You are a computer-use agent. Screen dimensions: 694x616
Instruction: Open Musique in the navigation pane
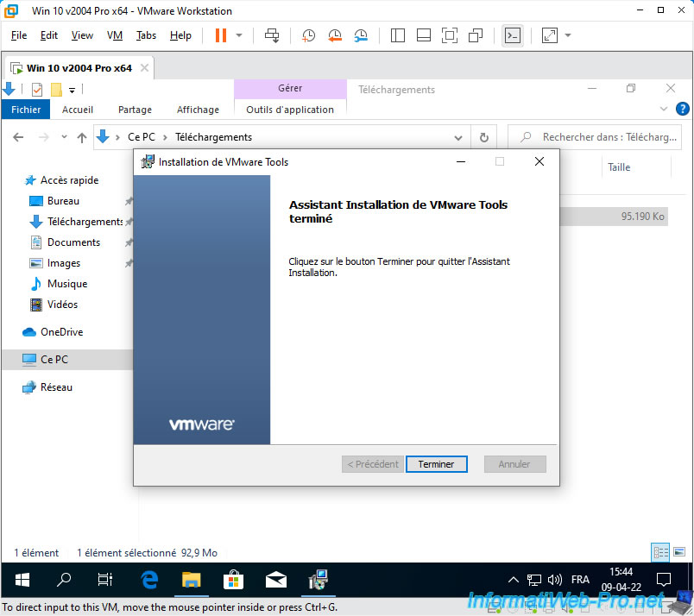pos(67,284)
